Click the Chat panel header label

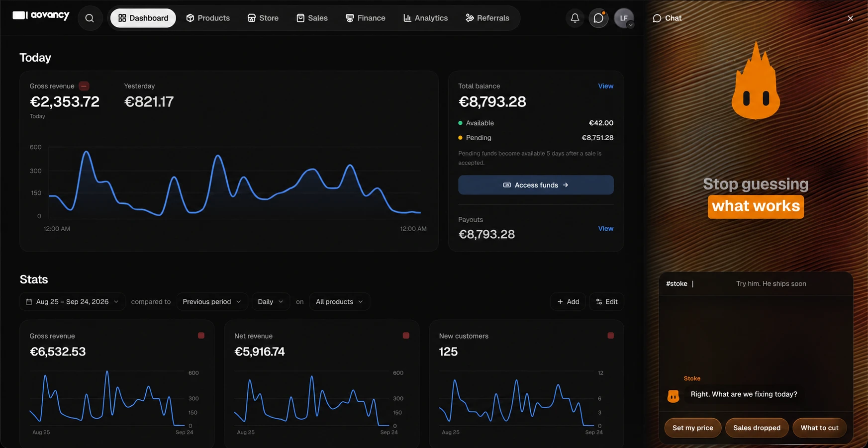[x=667, y=18]
